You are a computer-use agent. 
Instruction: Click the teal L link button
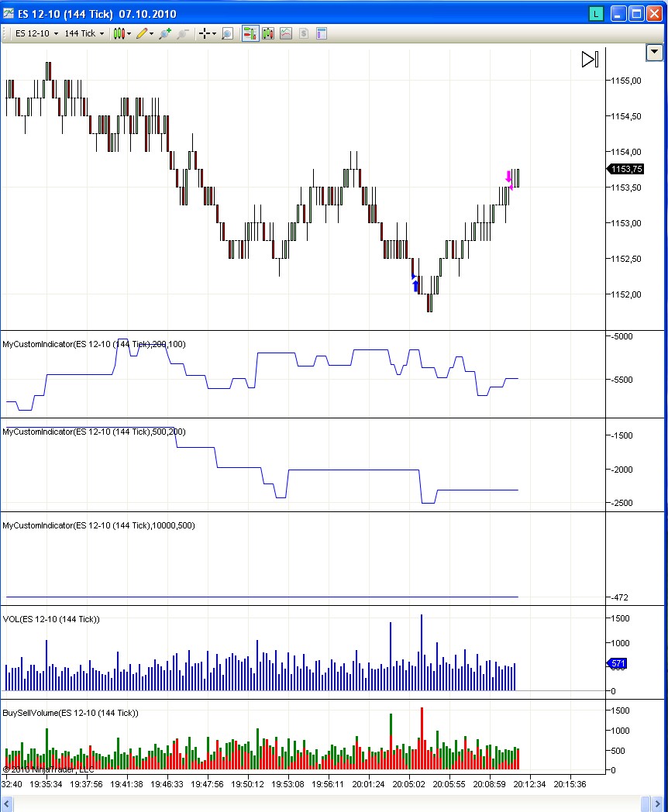[595, 13]
